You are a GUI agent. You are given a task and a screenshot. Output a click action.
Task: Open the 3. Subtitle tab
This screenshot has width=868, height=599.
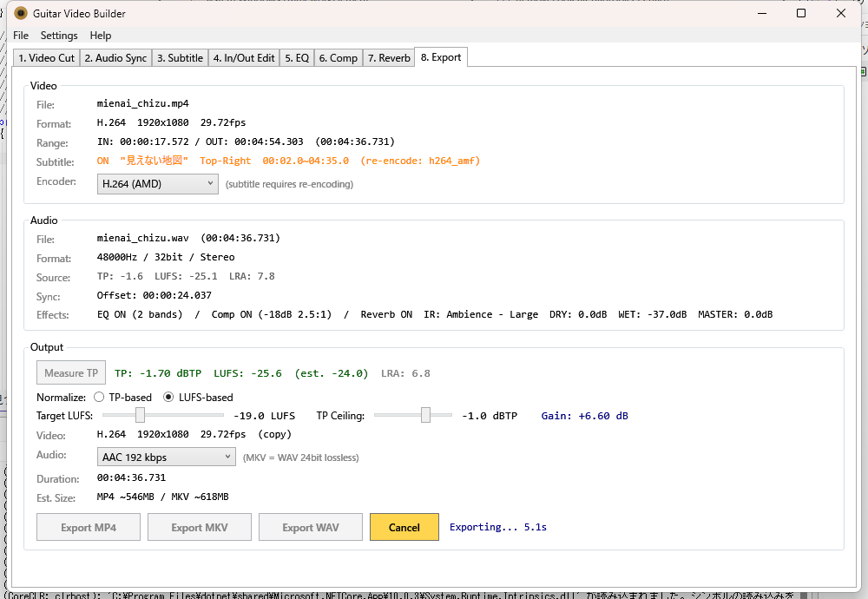click(180, 58)
